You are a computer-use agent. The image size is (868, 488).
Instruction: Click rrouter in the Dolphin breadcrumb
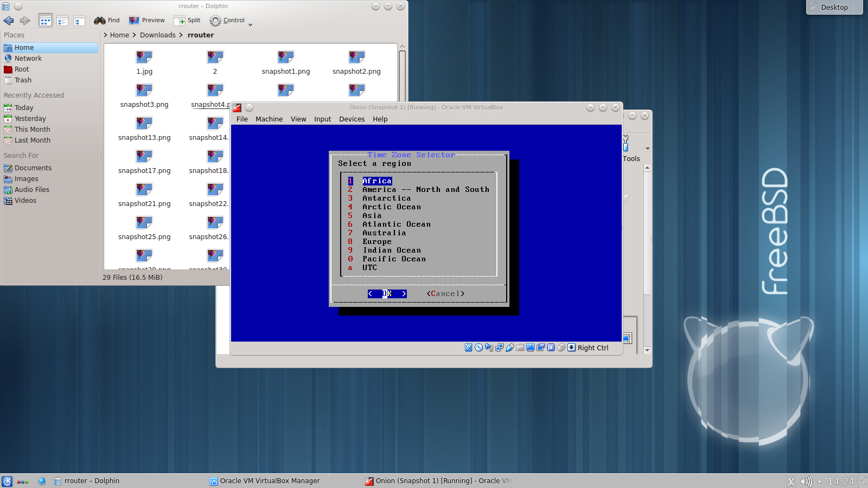(201, 35)
